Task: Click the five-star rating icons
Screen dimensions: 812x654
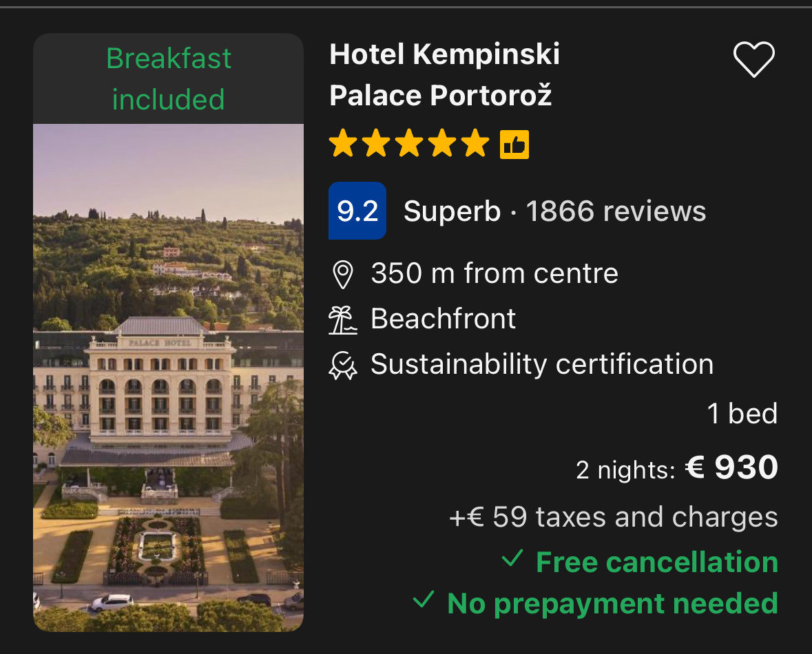Action: (408, 145)
